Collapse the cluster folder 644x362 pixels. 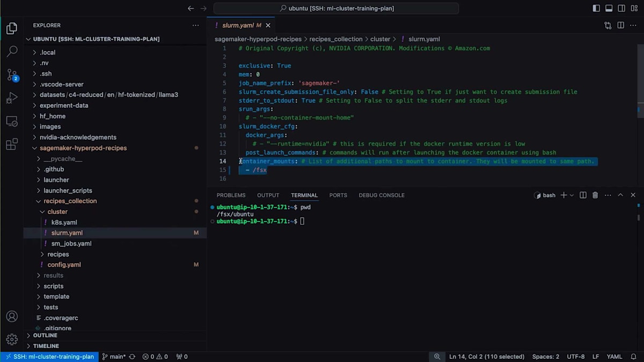115,212
